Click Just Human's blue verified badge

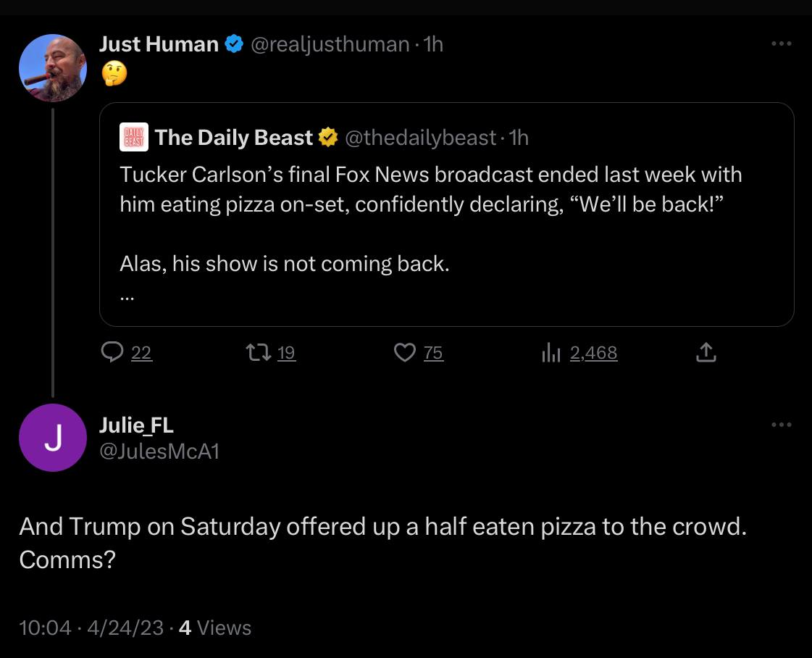tap(233, 45)
